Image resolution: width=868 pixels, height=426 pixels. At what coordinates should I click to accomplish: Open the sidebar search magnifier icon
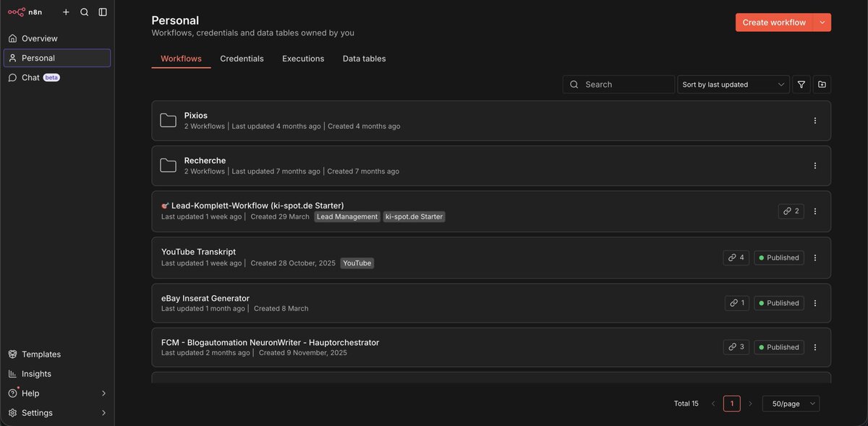(x=85, y=12)
